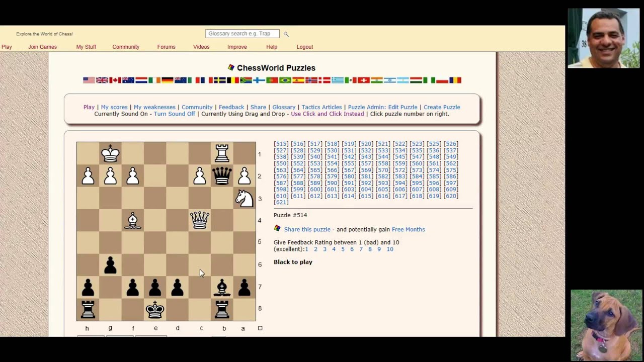Click the South Africa flag
Viewport: 644px width, 362px height.
(246, 80)
